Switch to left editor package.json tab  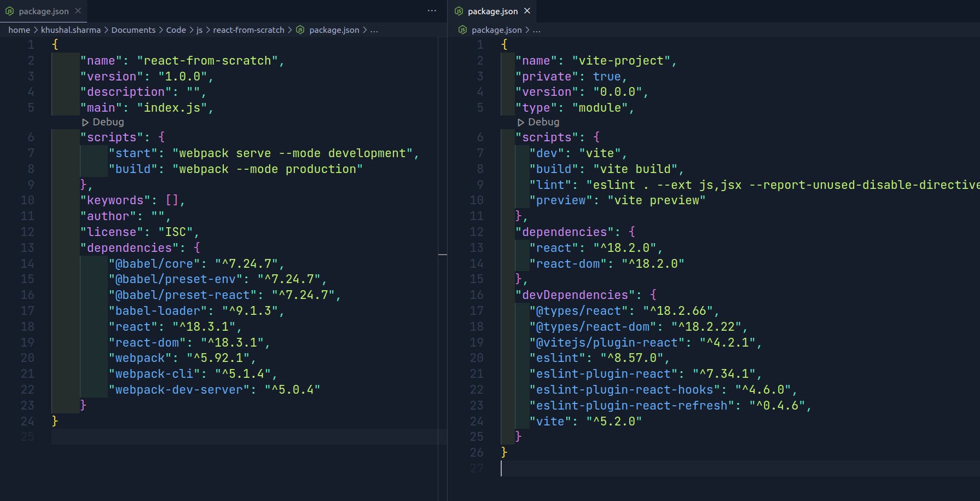[x=44, y=11]
